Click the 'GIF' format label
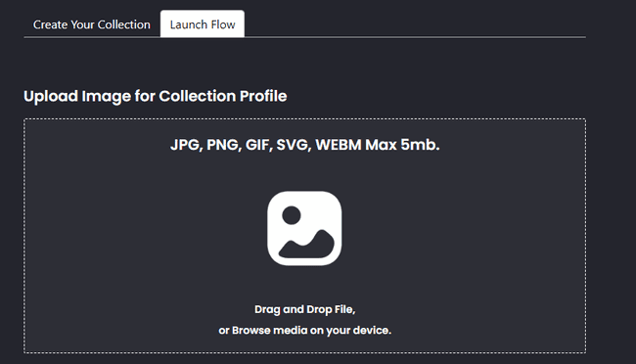 pos(258,145)
